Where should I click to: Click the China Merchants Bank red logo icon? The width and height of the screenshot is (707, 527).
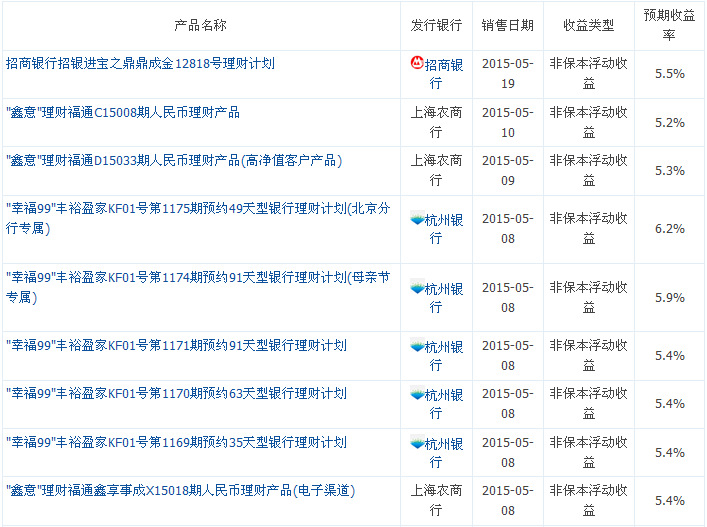point(417,63)
